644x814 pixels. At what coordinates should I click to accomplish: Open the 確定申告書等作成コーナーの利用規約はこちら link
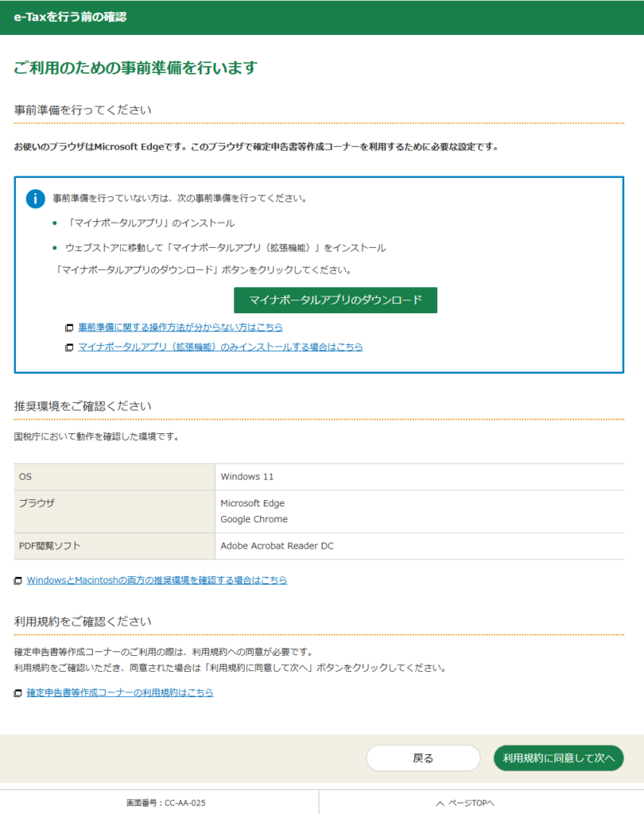120,693
